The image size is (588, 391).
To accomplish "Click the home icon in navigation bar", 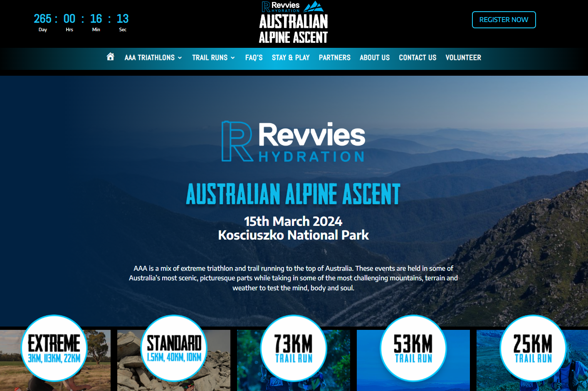I will click(x=110, y=57).
